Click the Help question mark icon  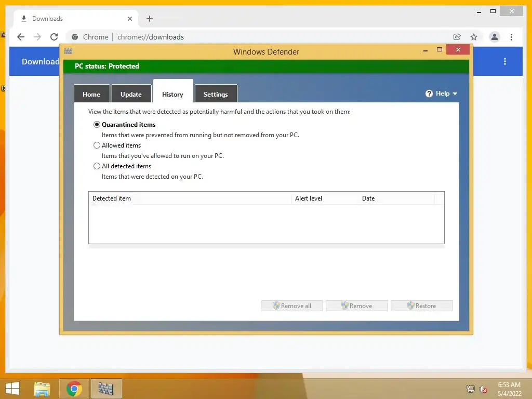(x=429, y=94)
